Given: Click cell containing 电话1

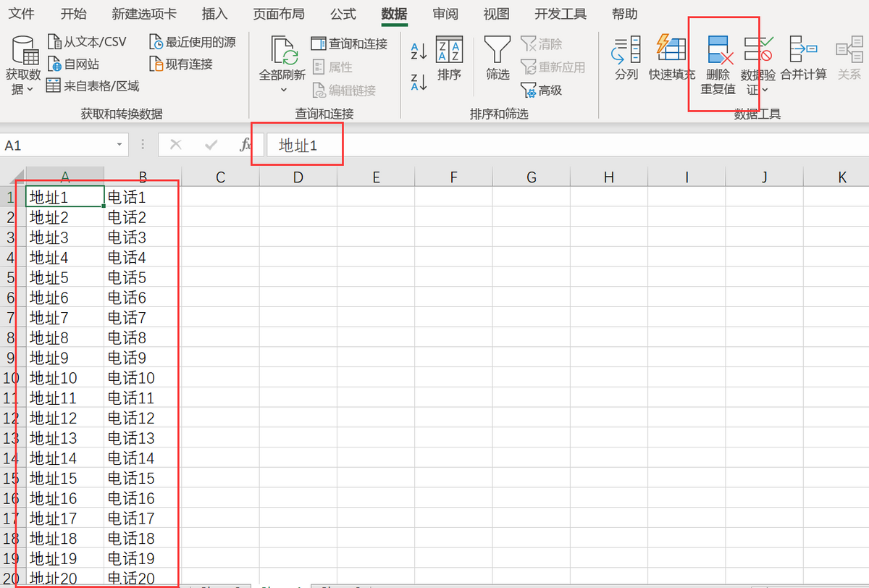Looking at the screenshot, I should coord(143,197).
